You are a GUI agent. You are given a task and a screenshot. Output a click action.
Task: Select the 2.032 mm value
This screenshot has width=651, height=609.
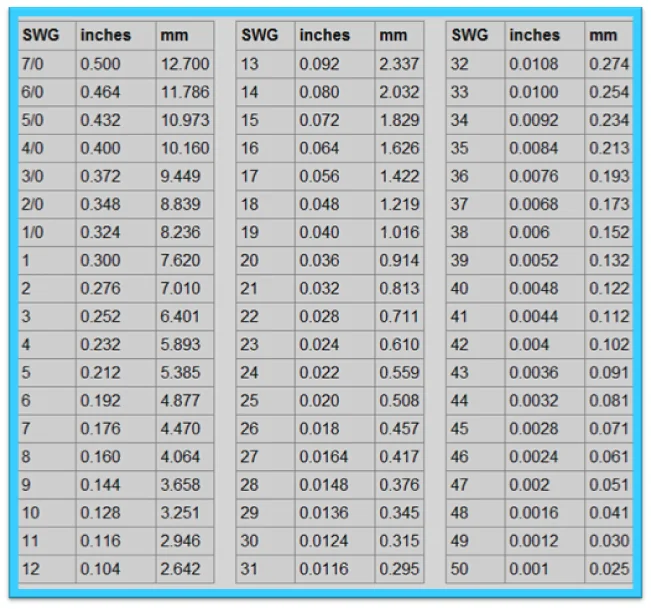tap(399, 92)
